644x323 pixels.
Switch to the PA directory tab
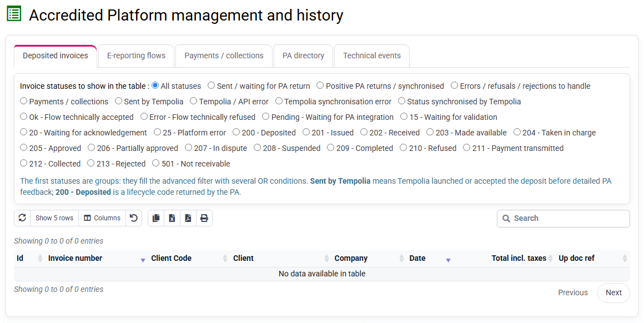303,56
